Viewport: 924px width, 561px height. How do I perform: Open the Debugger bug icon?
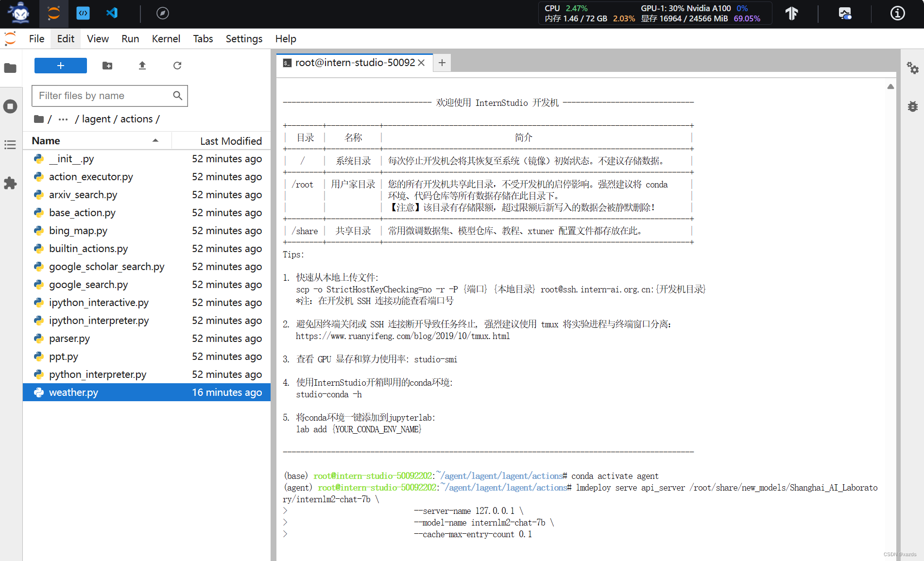(x=913, y=106)
